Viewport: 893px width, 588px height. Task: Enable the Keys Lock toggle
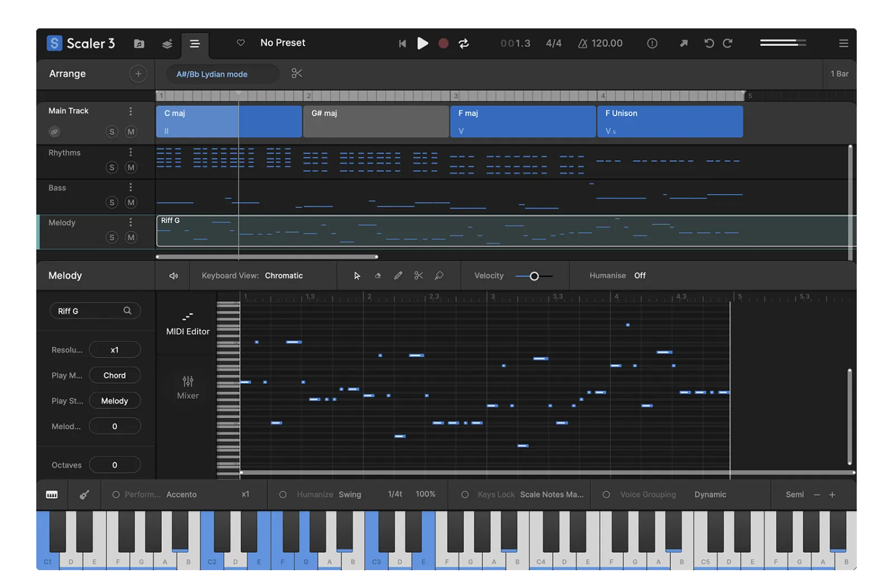[465, 495]
